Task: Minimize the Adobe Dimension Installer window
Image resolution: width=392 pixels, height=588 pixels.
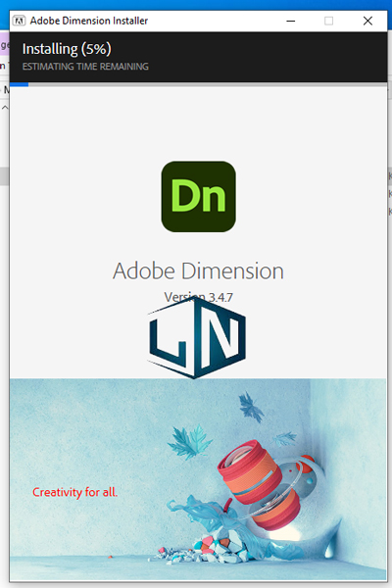Action: coord(291,21)
